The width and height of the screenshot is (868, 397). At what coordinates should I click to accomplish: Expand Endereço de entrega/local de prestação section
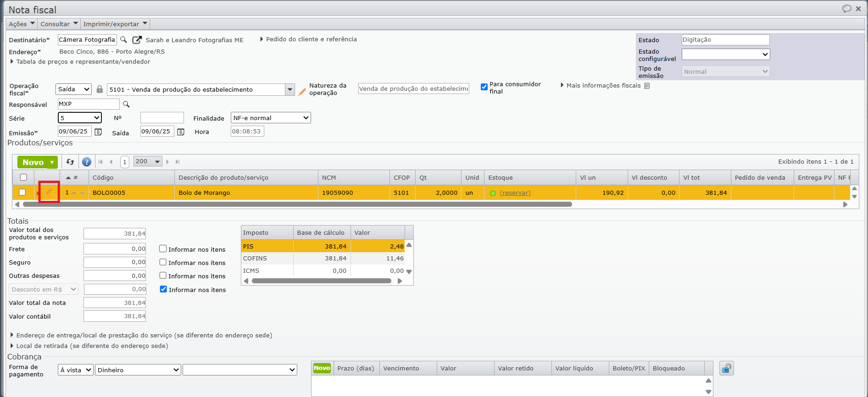coord(141,335)
